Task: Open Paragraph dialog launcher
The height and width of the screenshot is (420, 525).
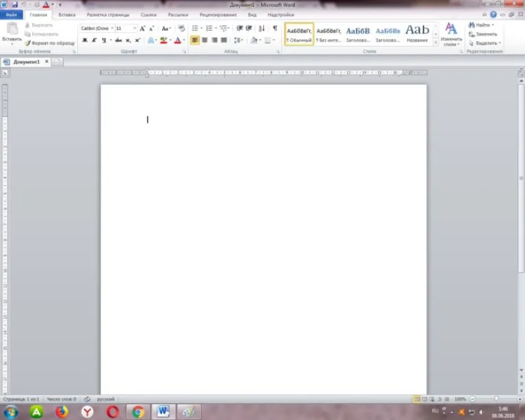Action: [x=278, y=51]
